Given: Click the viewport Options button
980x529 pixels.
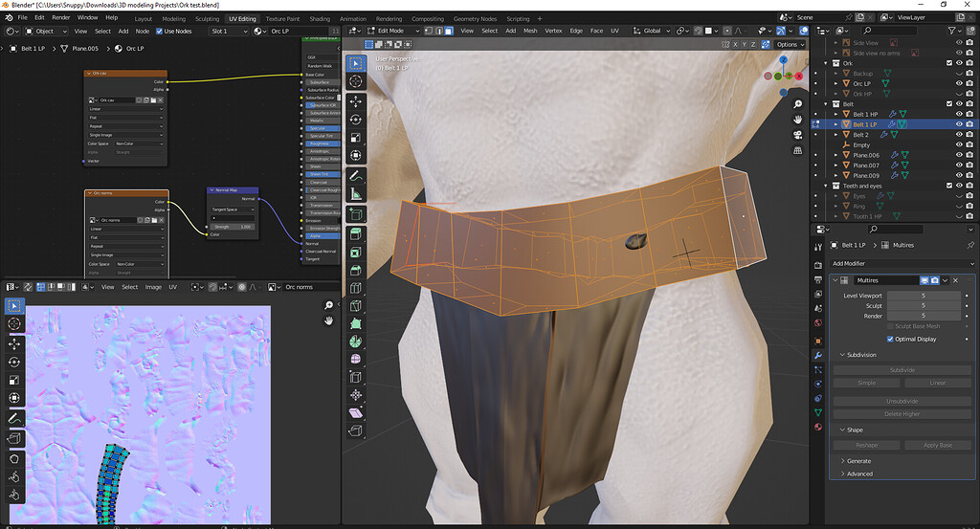Looking at the screenshot, I should coord(789,44).
